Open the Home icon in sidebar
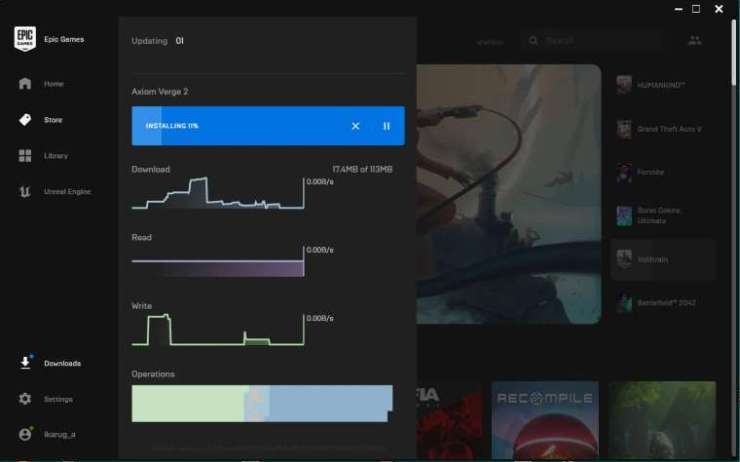The height and width of the screenshot is (462, 740). (x=25, y=84)
